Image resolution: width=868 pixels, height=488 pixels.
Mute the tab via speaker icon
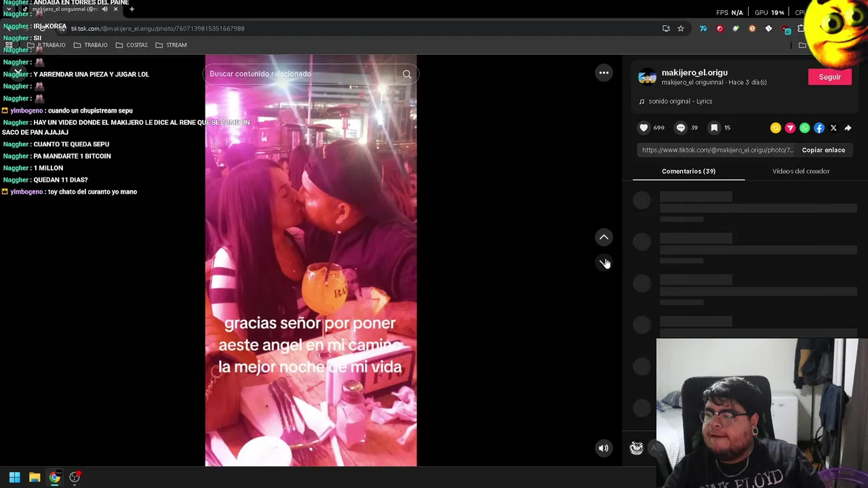pos(104,9)
